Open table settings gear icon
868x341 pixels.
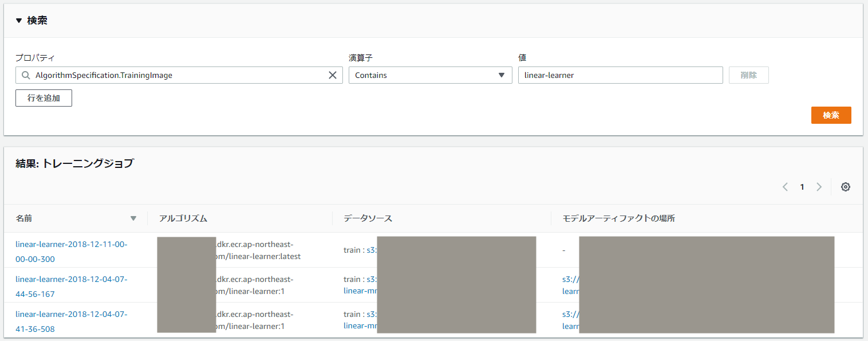coord(845,187)
